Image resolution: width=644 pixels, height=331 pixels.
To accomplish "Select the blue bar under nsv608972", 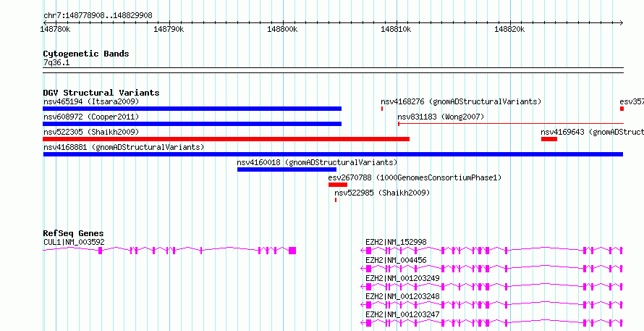I will [x=192, y=124].
